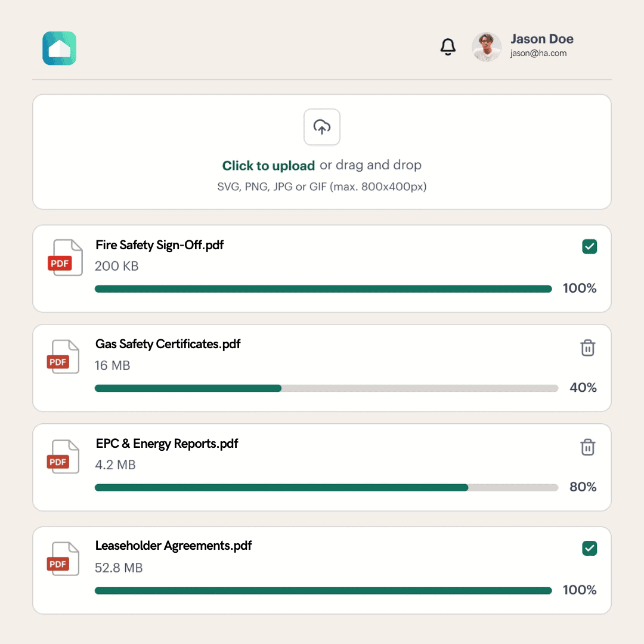Open Leaseholder Agreements.pdf file name
This screenshot has height=644, width=644.
tap(174, 546)
